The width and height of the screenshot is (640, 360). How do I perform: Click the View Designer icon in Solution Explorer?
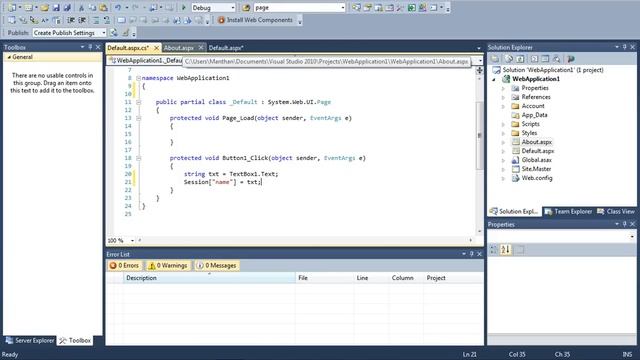545,59
